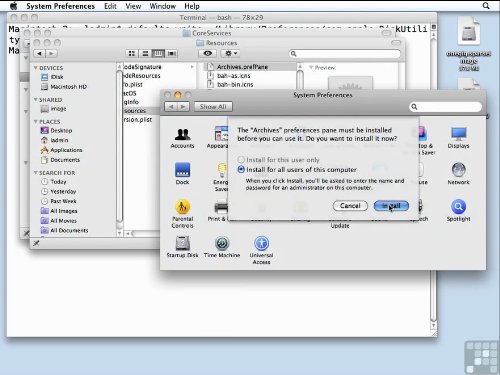Image resolution: width=500 pixels, height=375 pixels.
Task: Open the Accounts preference pane
Action: coord(182,138)
